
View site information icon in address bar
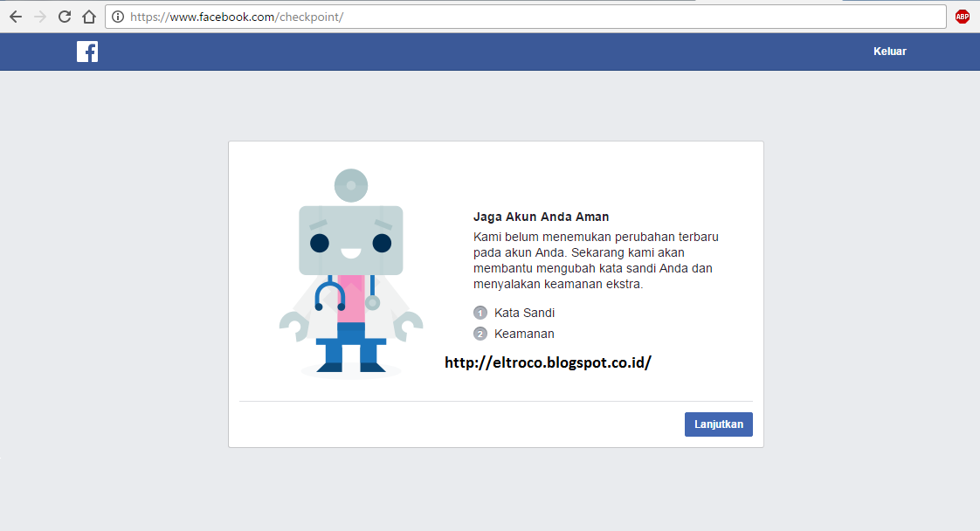pyautogui.click(x=118, y=17)
